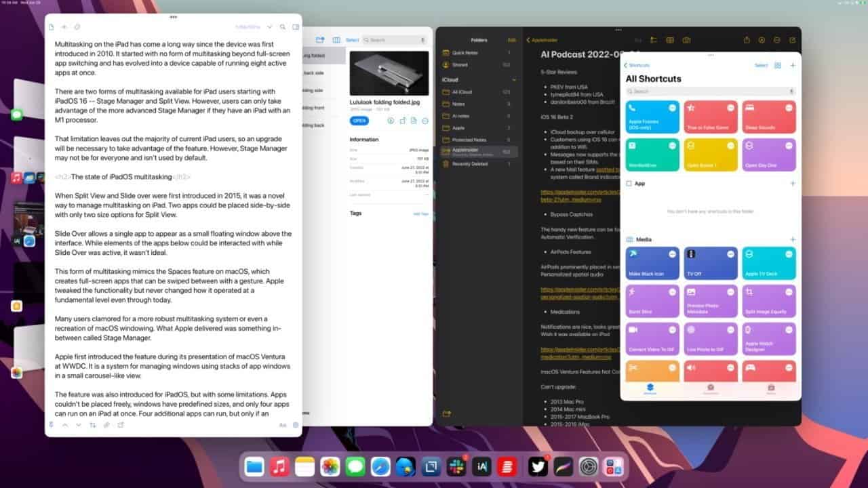This screenshot has height=488, width=868.
Task: Tap Edit in Notes Folders header
Action: [511, 40]
